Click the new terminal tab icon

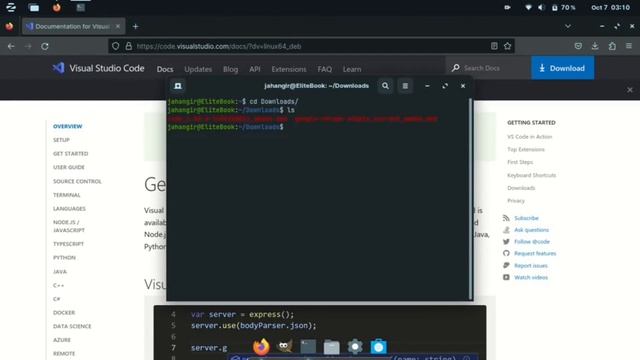178,86
